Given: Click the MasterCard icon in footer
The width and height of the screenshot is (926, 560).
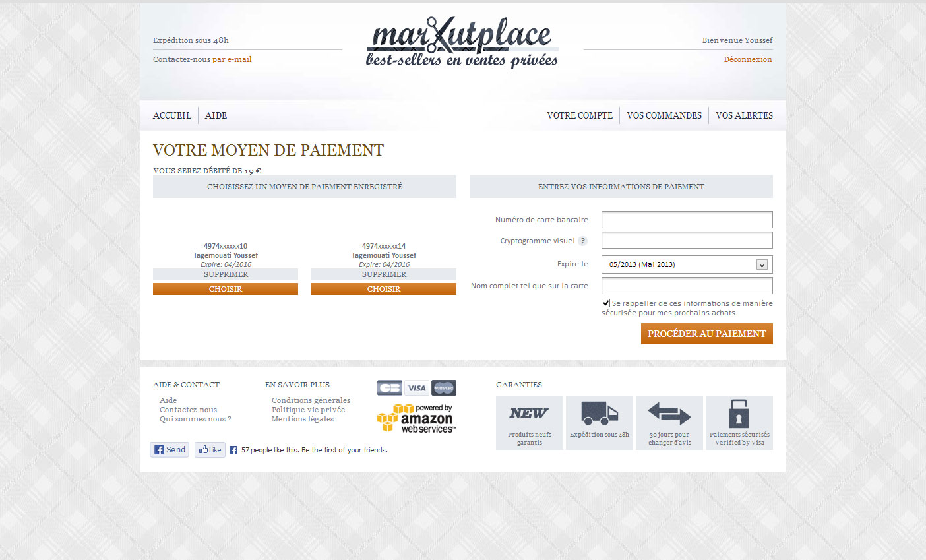Looking at the screenshot, I should point(444,388).
